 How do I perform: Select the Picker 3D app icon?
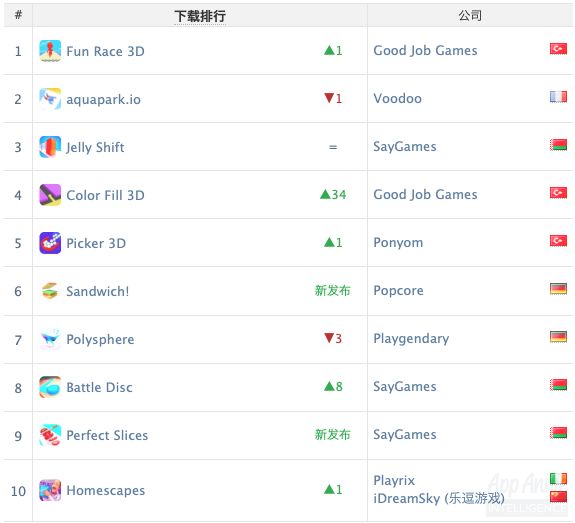(x=50, y=243)
